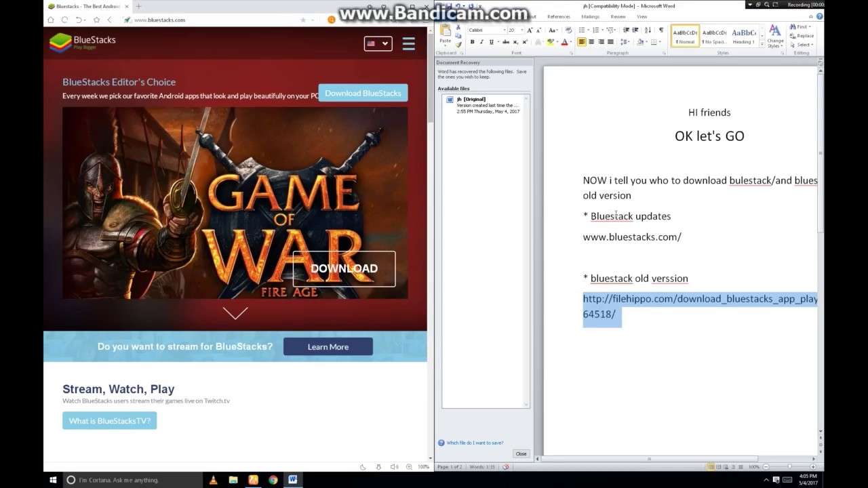868x488 pixels.
Task: Click the Font Color icon
Action: pos(565,42)
